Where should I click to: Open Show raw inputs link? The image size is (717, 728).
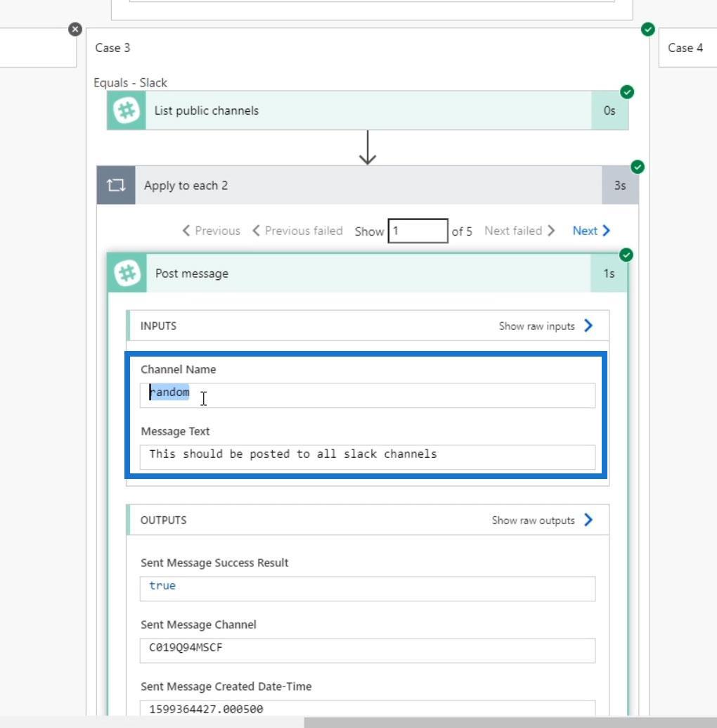536,326
